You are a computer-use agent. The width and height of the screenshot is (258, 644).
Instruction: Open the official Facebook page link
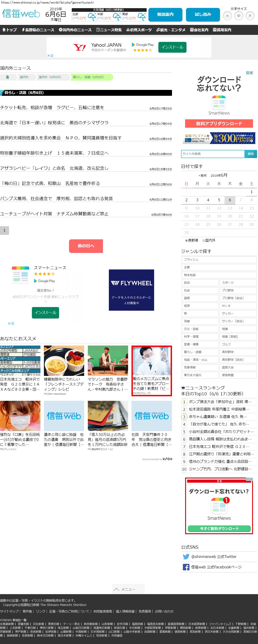tap(216, 567)
